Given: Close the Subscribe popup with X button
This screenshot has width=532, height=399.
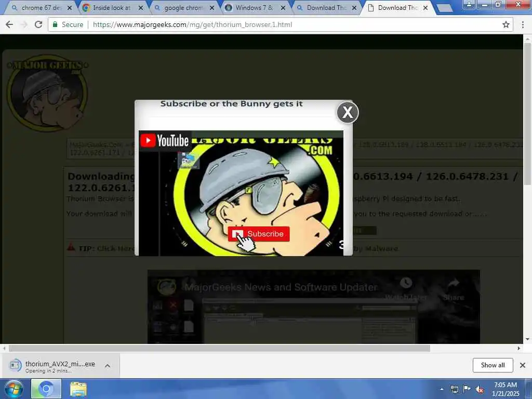Looking at the screenshot, I should point(348,112).
